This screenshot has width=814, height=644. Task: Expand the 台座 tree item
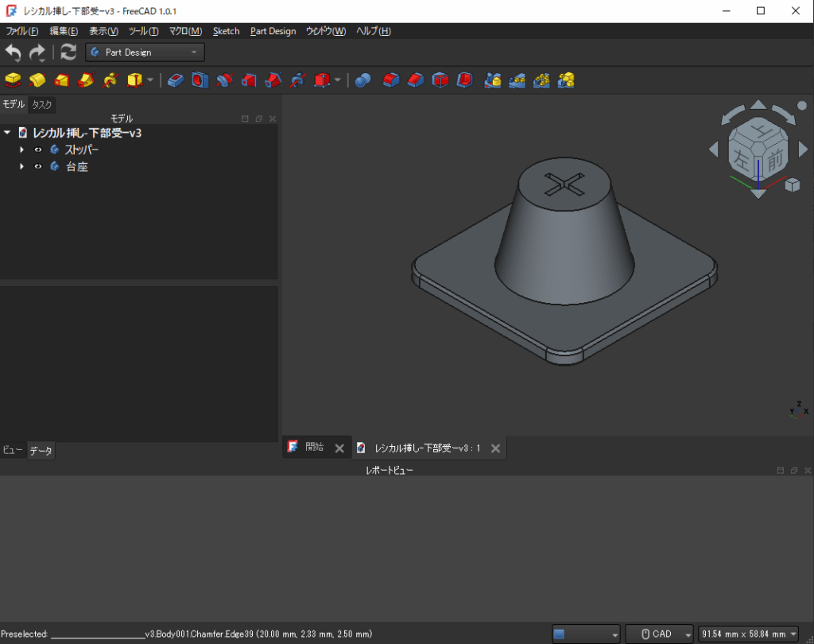coord(22,166)
